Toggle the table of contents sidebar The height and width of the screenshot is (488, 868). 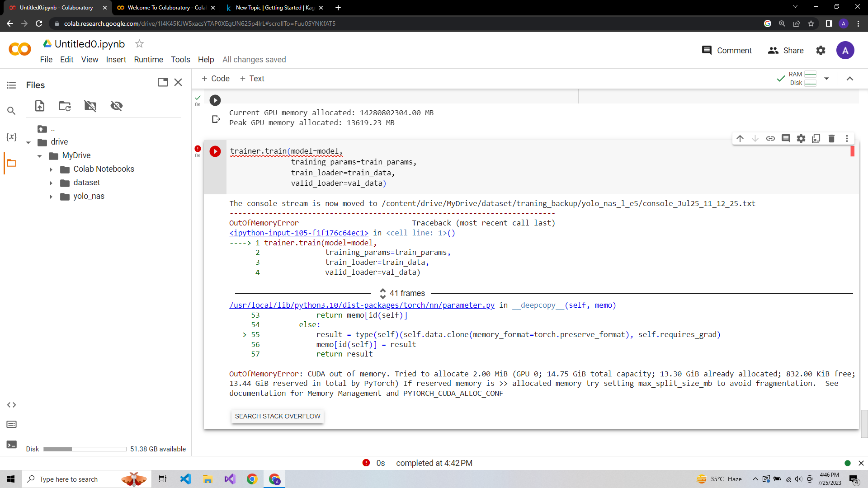pyautogui.click(x=12, y=85)
